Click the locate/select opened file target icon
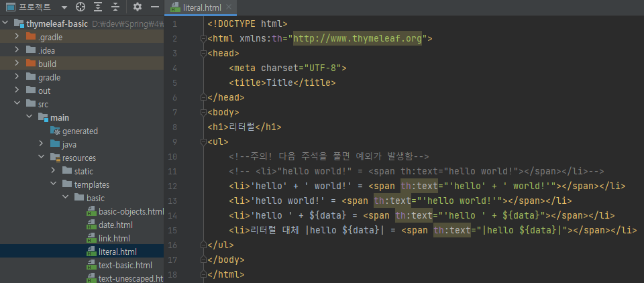 point(80,7)
